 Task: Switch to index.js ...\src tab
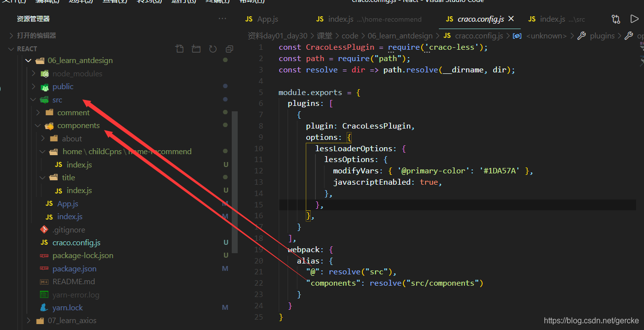[556, 19]
